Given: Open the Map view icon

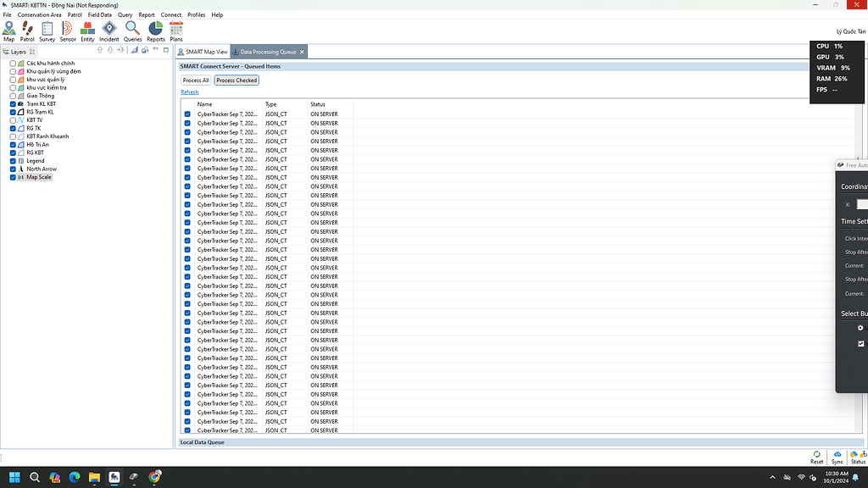Looking at the screenshot, I should click(8, 30).
